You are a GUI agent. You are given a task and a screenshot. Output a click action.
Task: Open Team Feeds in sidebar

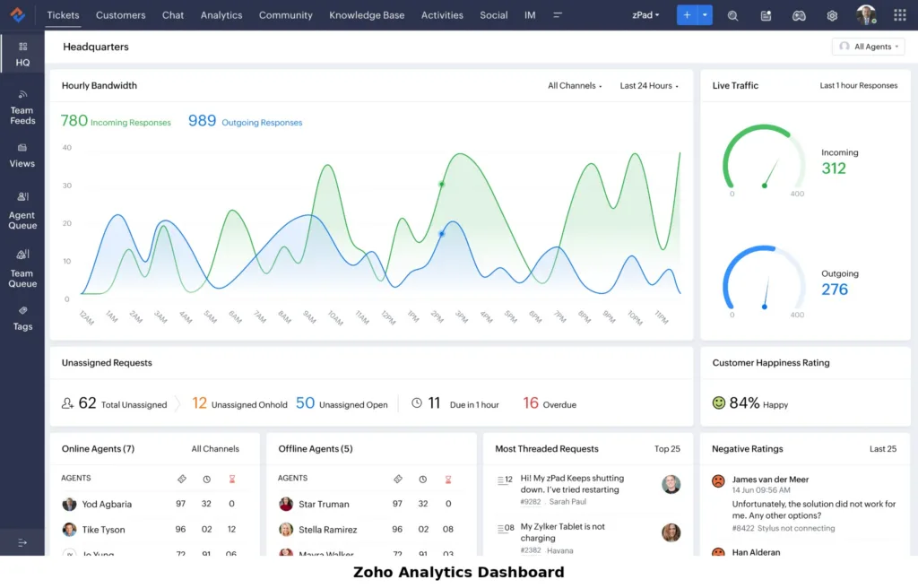22,108
